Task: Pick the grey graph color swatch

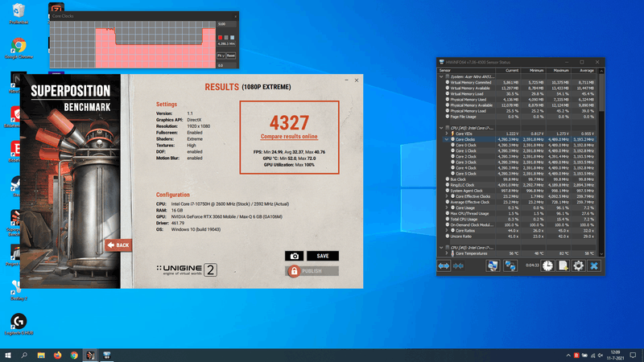Action: 226,37
